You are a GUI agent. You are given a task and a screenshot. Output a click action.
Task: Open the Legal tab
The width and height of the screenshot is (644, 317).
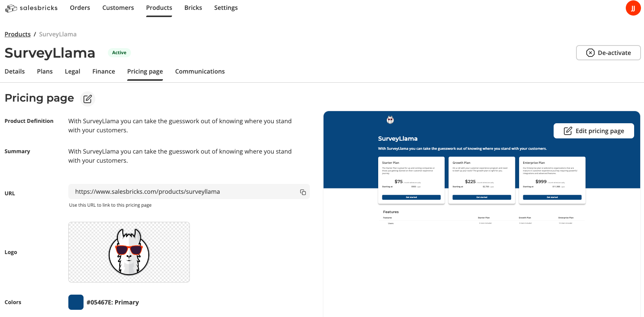coord(73,71)
